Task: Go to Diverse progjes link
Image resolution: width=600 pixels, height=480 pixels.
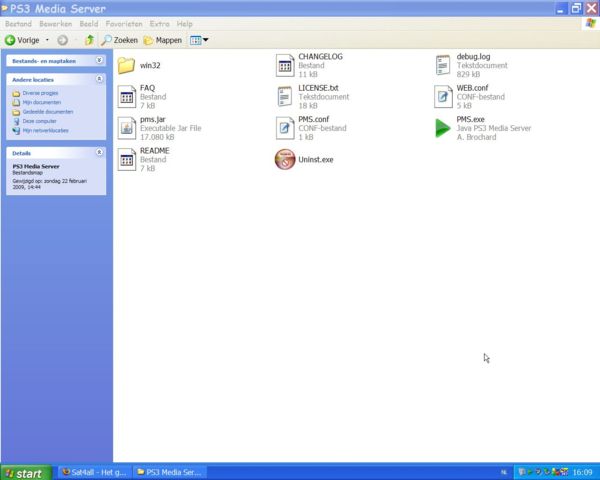Action: coord(40,93)
